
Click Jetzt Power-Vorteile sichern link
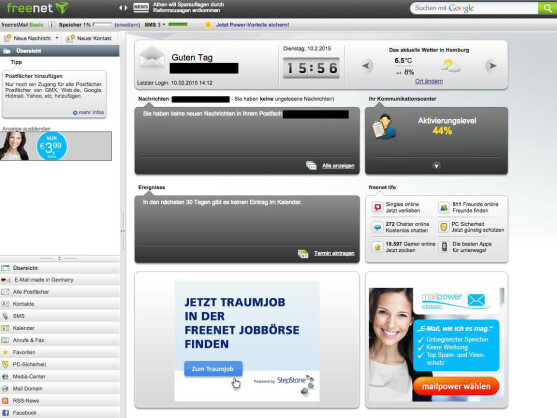(x=253, y=25)
